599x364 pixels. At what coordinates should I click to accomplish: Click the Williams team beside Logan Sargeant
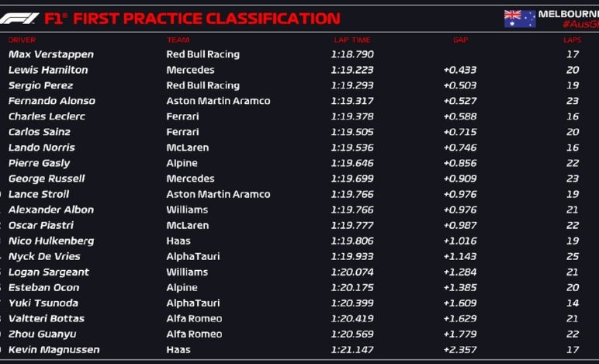coord(187,272)
